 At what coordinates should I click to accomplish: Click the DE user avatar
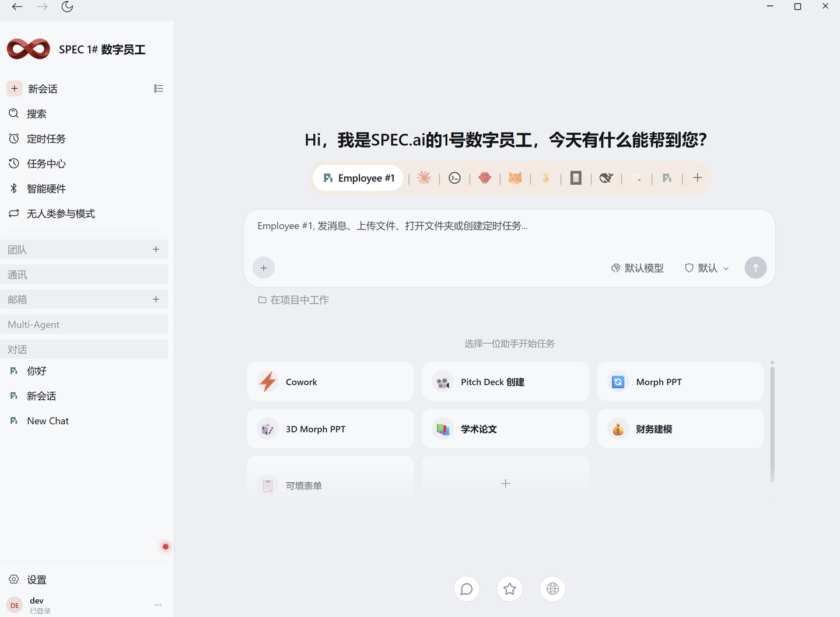click(15, 605)
